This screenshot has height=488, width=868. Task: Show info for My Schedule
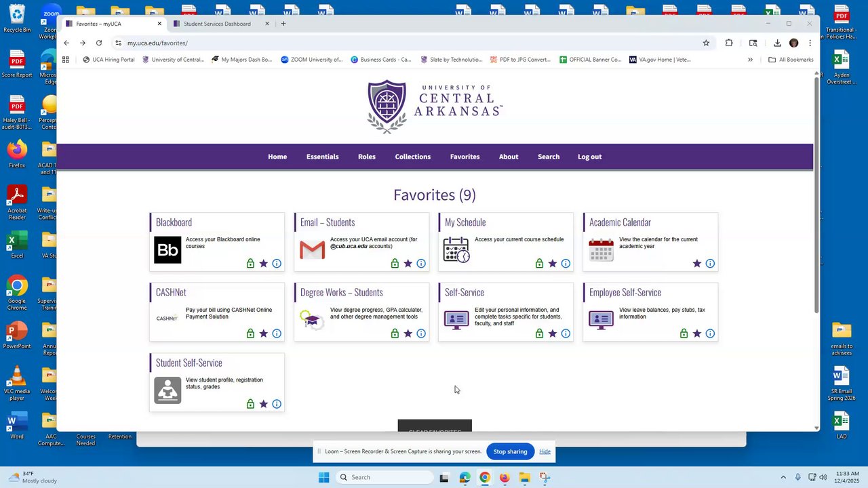(x=566, y=264)
